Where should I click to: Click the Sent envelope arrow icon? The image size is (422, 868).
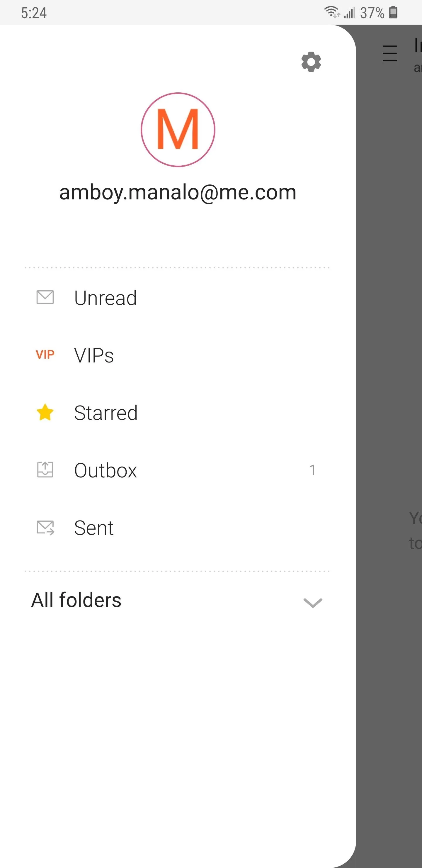click(45, 528)
